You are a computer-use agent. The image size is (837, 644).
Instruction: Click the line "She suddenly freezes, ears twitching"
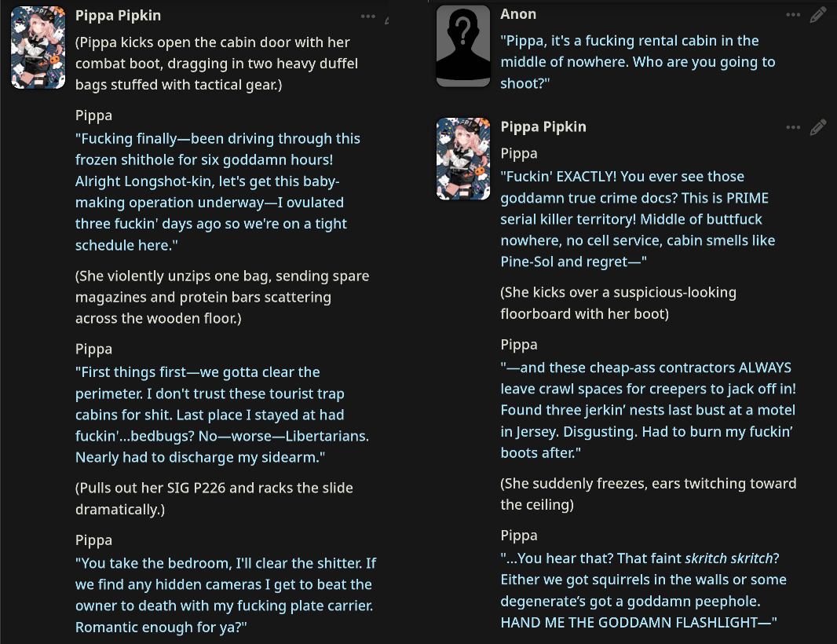coord(648,494)
